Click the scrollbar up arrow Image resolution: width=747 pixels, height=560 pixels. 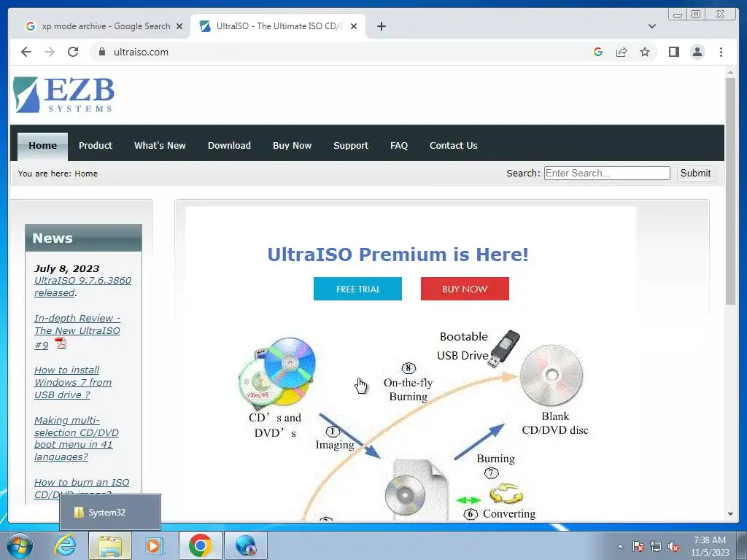click(729, 72)
